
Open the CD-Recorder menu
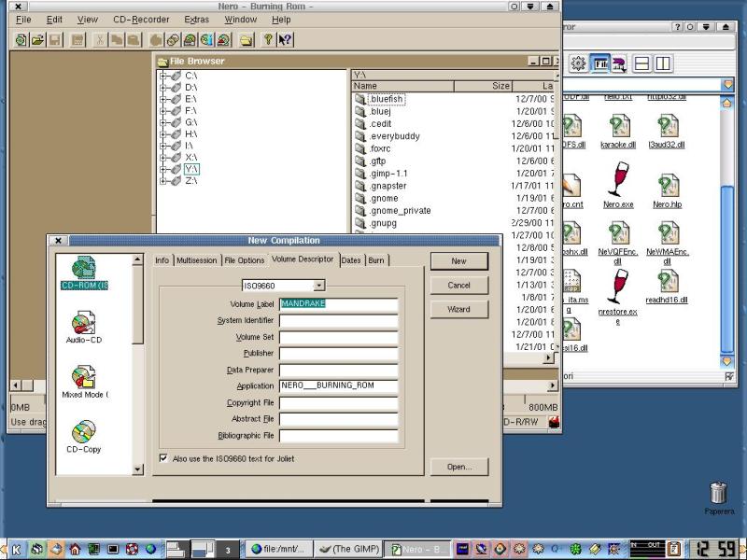coord(141,20)
